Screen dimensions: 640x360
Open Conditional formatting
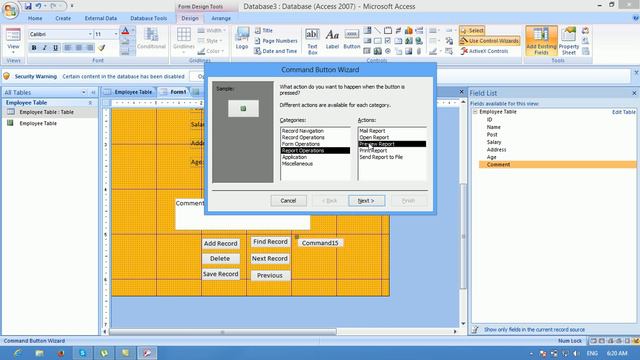151,39
